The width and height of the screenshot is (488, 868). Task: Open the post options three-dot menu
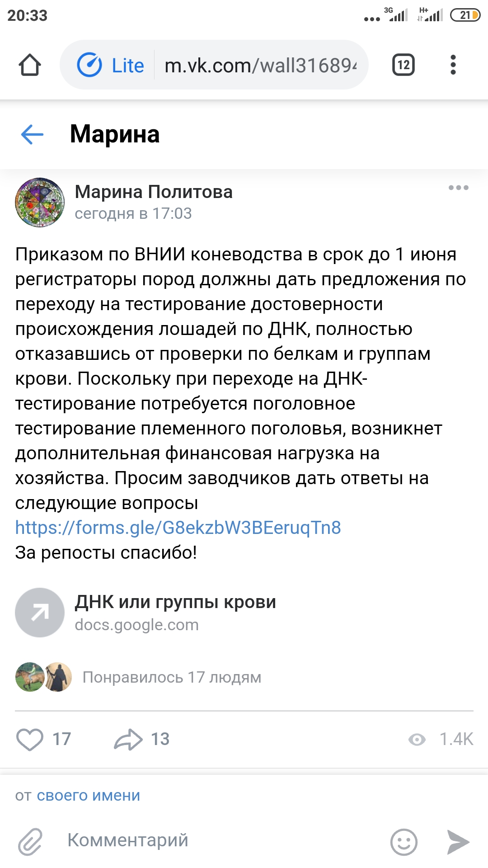(x=458, y=188)
